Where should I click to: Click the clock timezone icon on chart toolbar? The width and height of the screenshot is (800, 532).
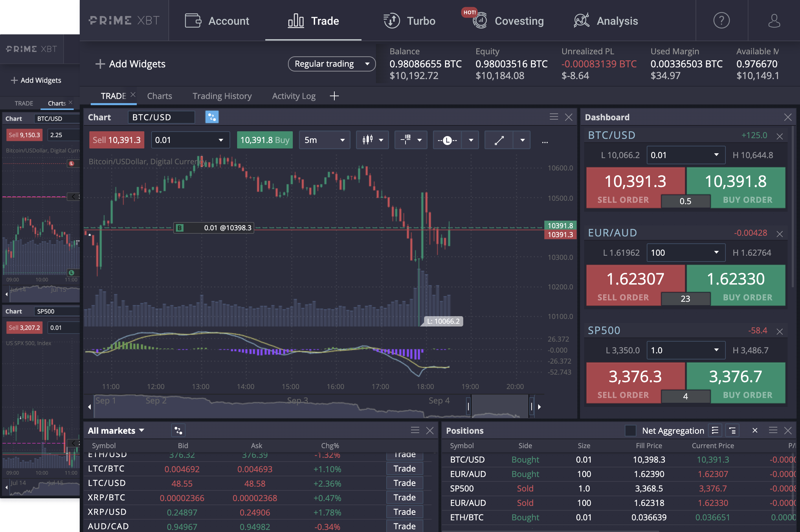pos(448,140)
